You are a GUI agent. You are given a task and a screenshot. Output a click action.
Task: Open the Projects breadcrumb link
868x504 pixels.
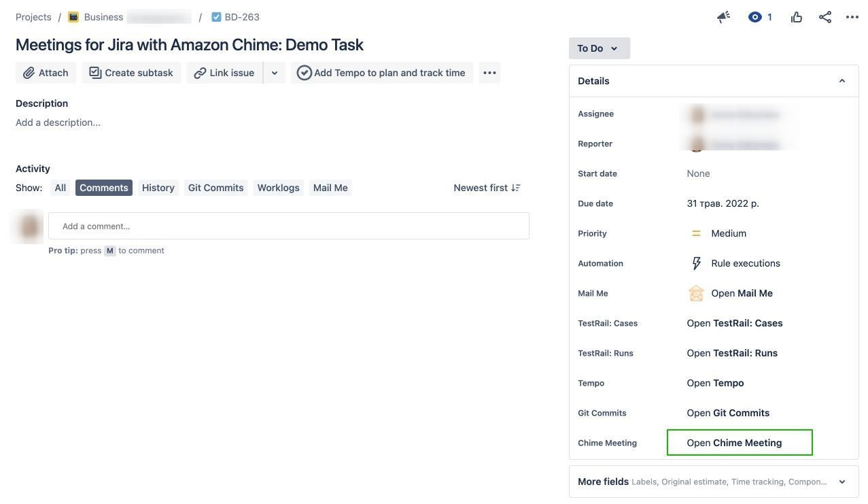coord(33,17)
